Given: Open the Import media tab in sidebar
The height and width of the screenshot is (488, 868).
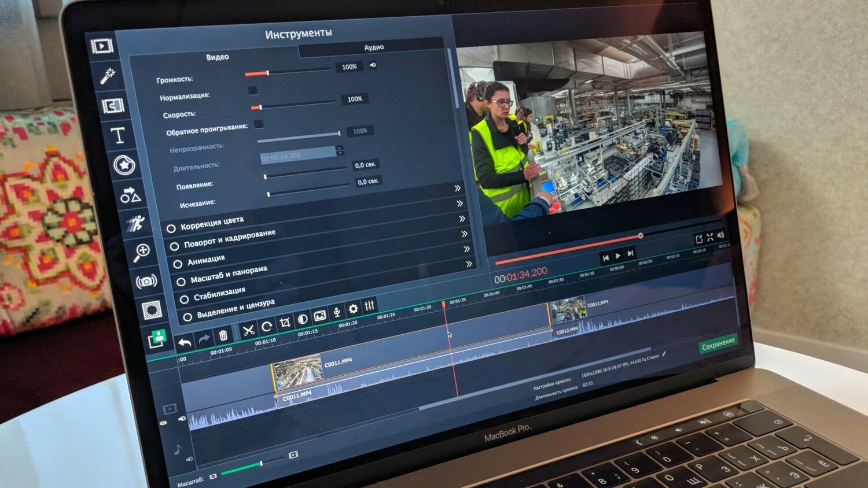Looking at the screenshot, I should (102, 46).
